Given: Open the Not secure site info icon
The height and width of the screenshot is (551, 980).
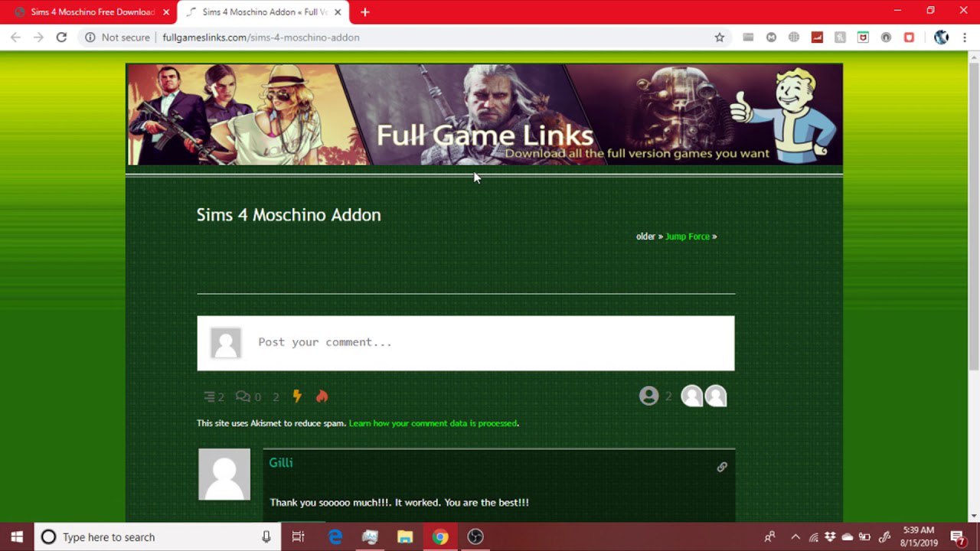Looking at the screenshot, I should (90, 37).
